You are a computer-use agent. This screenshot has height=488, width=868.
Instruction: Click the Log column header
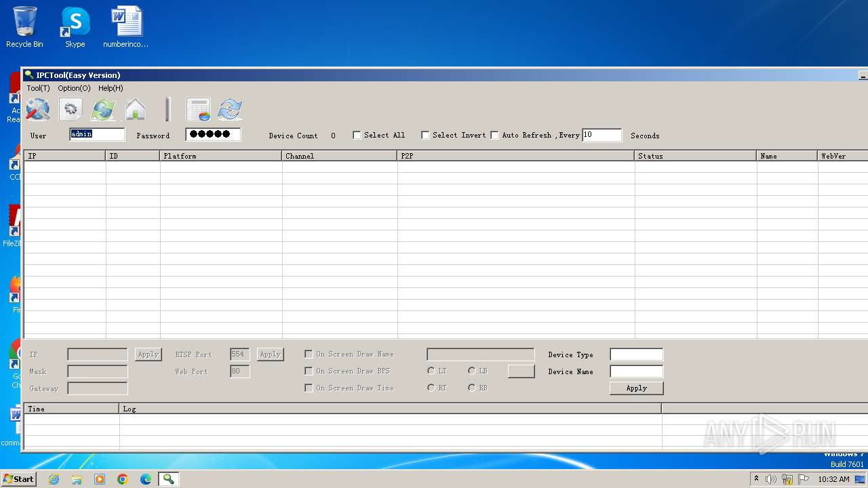391,409
